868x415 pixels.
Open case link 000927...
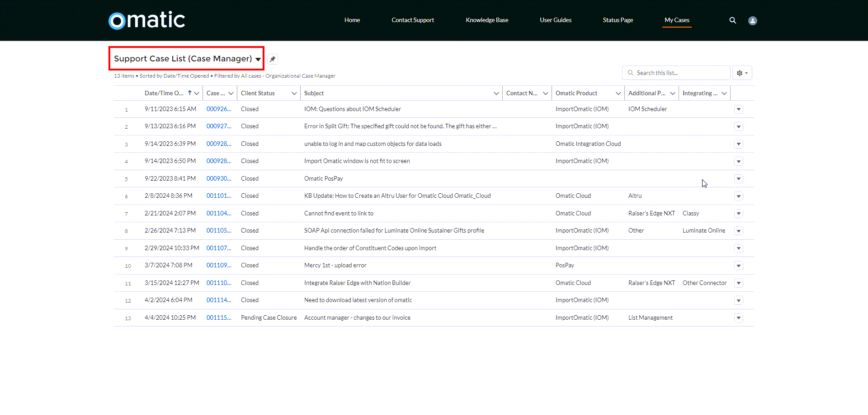pos(219,126)
